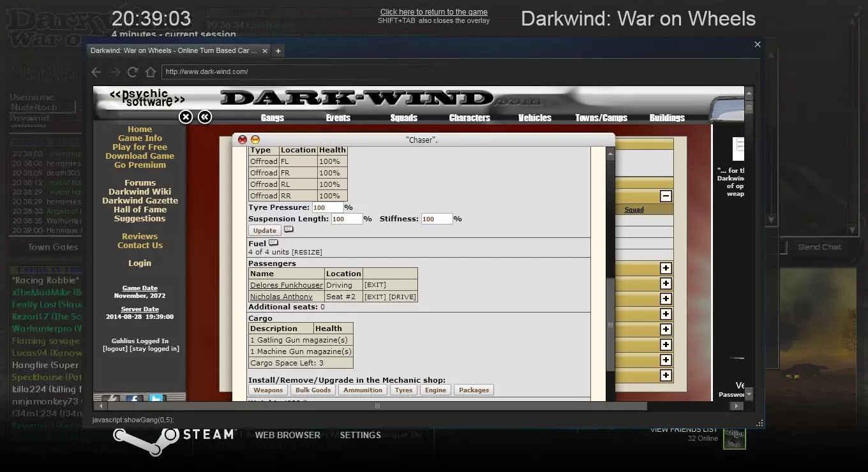This screenshot has height=472, width=868.
Task: Close the "Chaser" popup with red icon
Action: 243,140
